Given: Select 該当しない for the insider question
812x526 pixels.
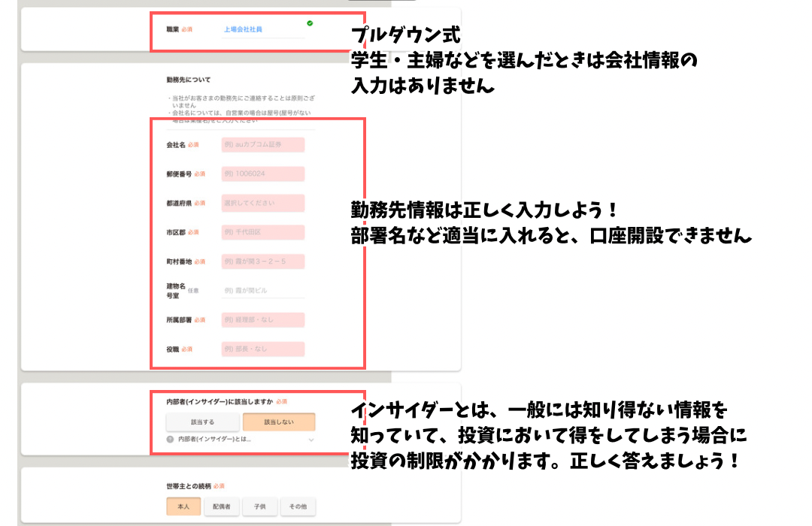Looking at the screenshot, I should click(279, 422).
